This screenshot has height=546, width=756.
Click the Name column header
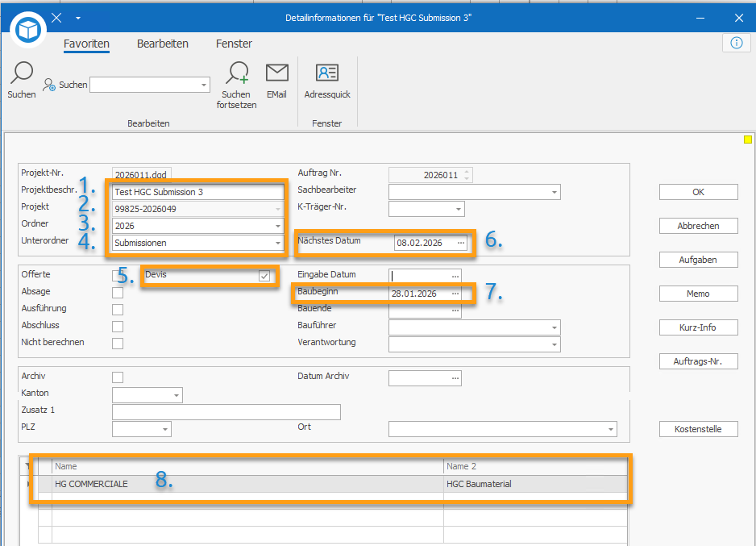point(247,466)
